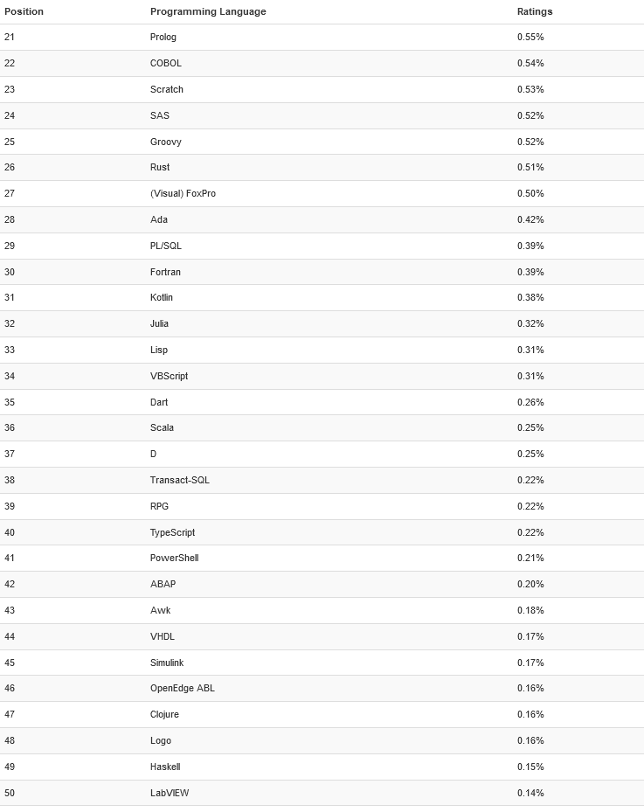Click position number 45 for Simulink

(10, 663)
